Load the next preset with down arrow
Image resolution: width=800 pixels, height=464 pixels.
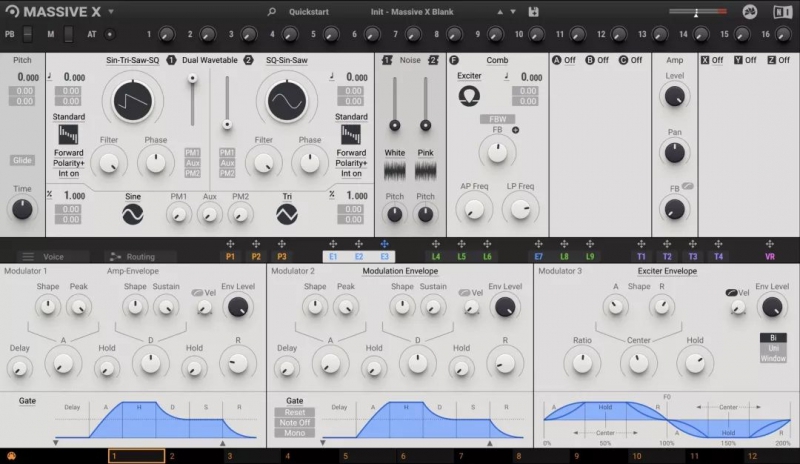[513, 12]
